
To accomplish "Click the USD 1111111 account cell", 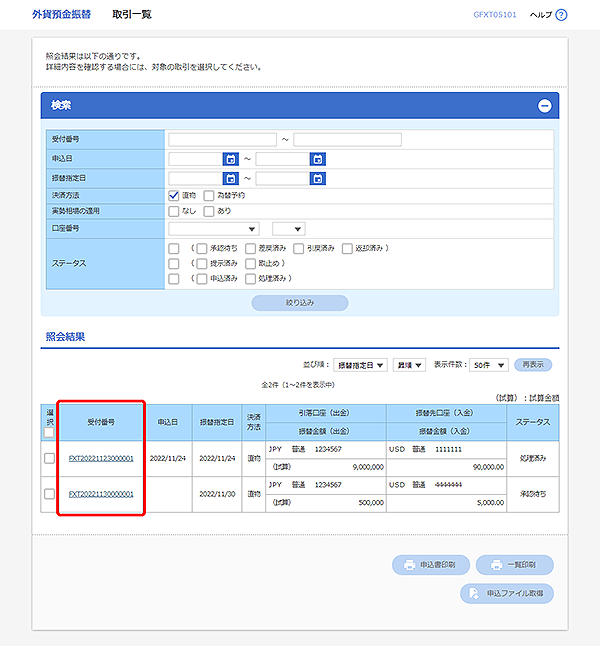I will [446, 449].
